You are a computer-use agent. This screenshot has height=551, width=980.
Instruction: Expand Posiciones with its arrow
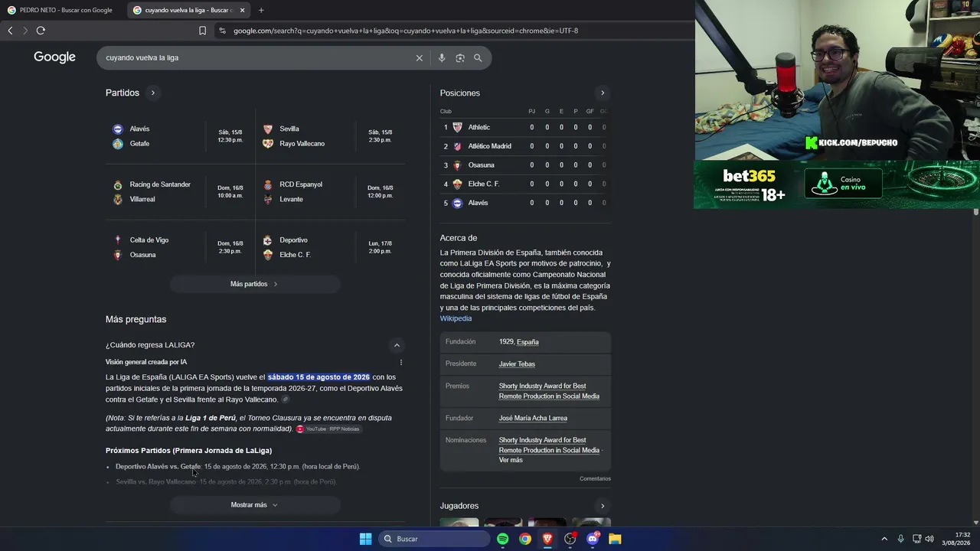pos(603,93)
